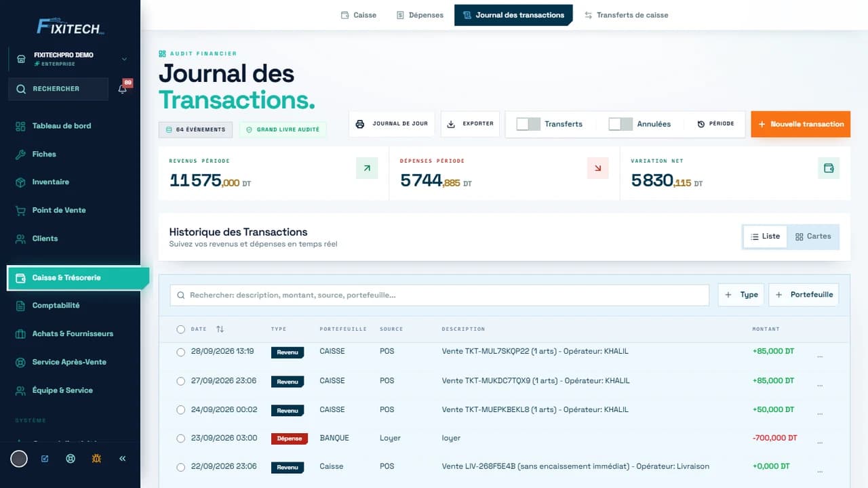Go to Inventaire

coord(51,182)
